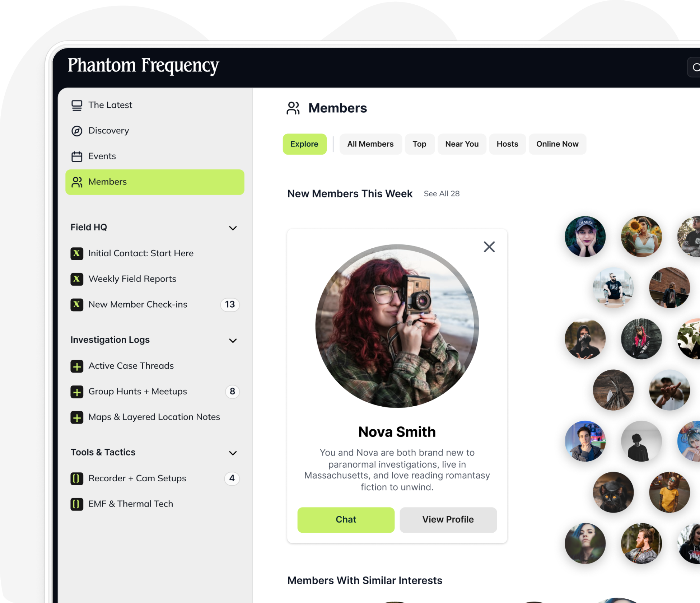This screenshot has width=700, height=603.
Task: Click the plus icon beside Active Case Threads
Action: 77,366
